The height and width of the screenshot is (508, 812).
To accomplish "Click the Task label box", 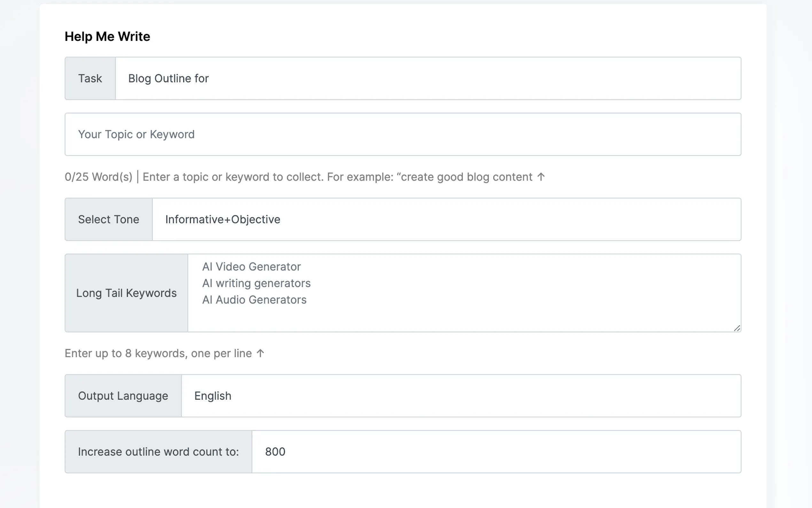I will (90, 78).
